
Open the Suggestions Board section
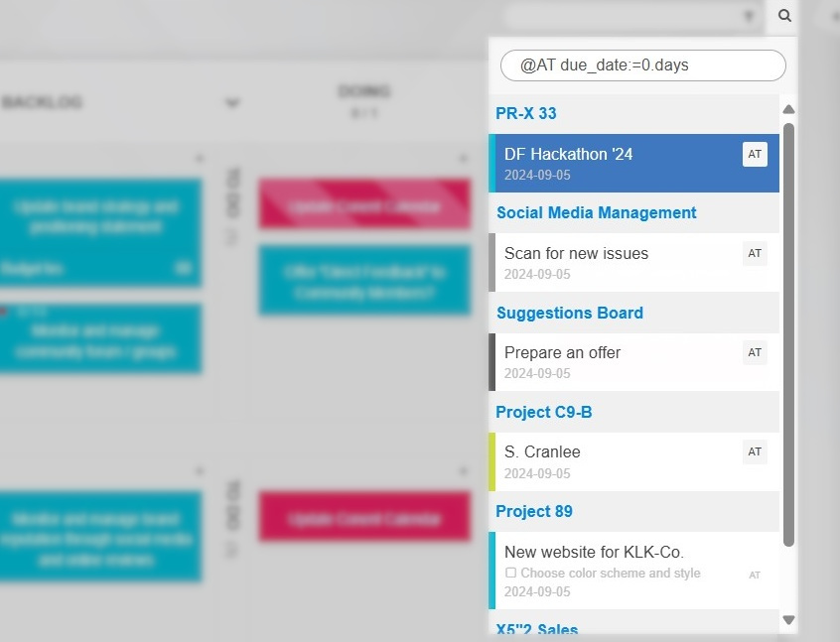click(x=570, y=313)
